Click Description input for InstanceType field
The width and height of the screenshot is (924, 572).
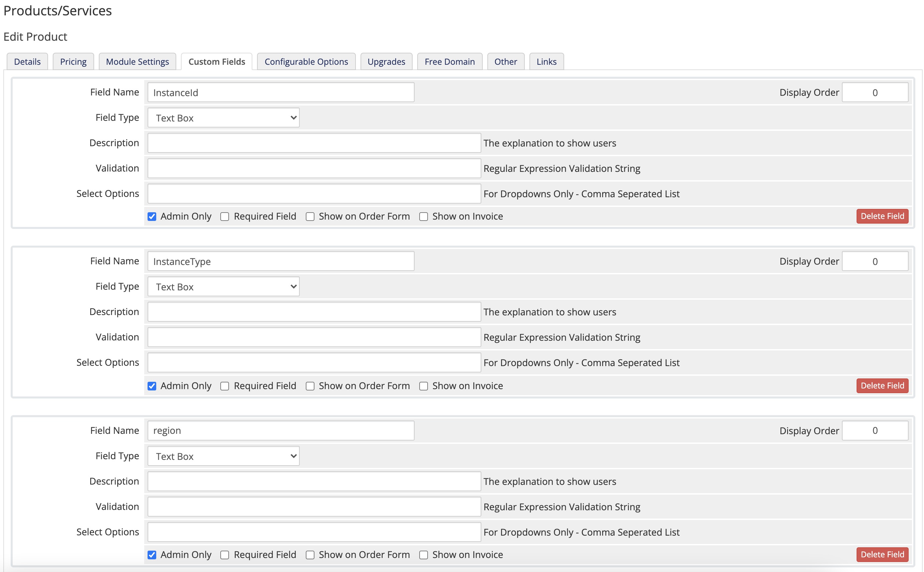click(314, 312)
